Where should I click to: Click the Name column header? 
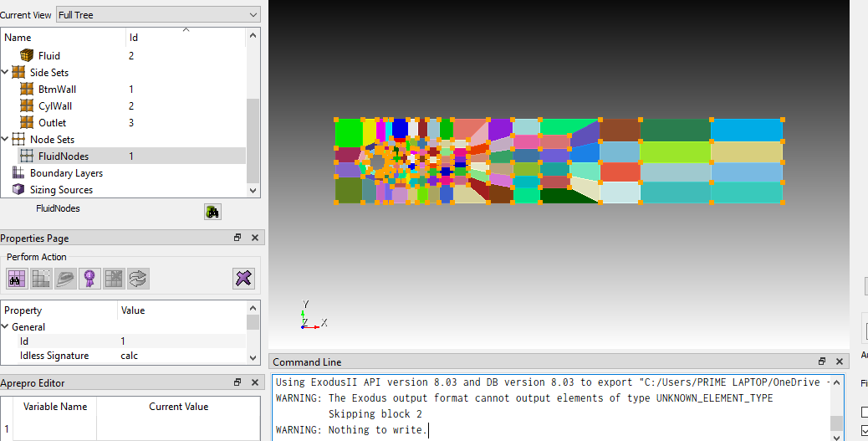pos(63,37)
